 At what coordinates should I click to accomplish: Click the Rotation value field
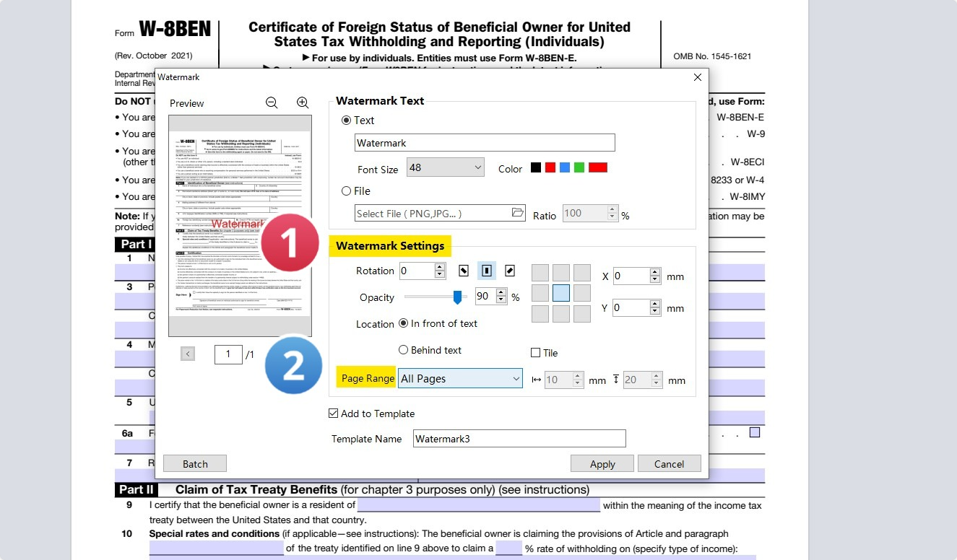click(417, 271)
